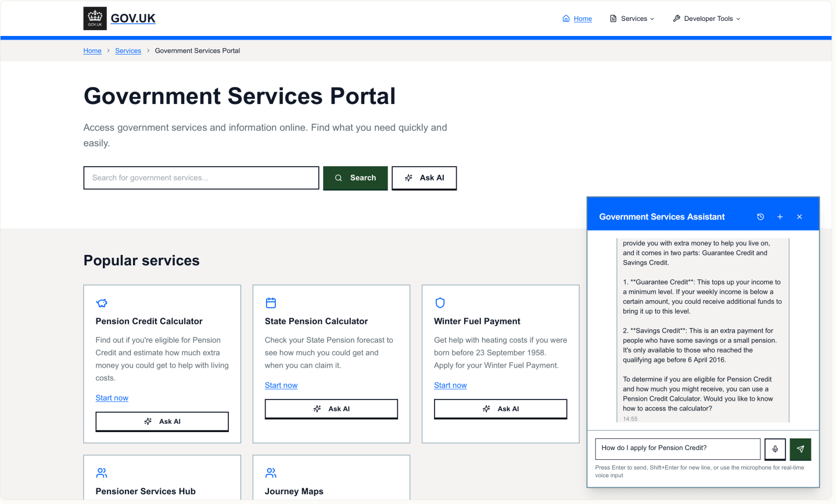Send the chat message

800,449
